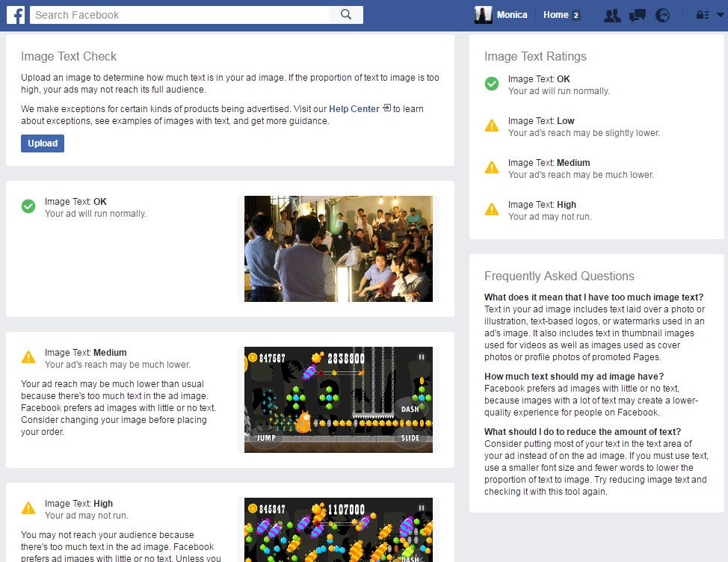Screen dimensions: 728x562
Task: Open Monica's profile from the top bar
Action: point(513,14)
